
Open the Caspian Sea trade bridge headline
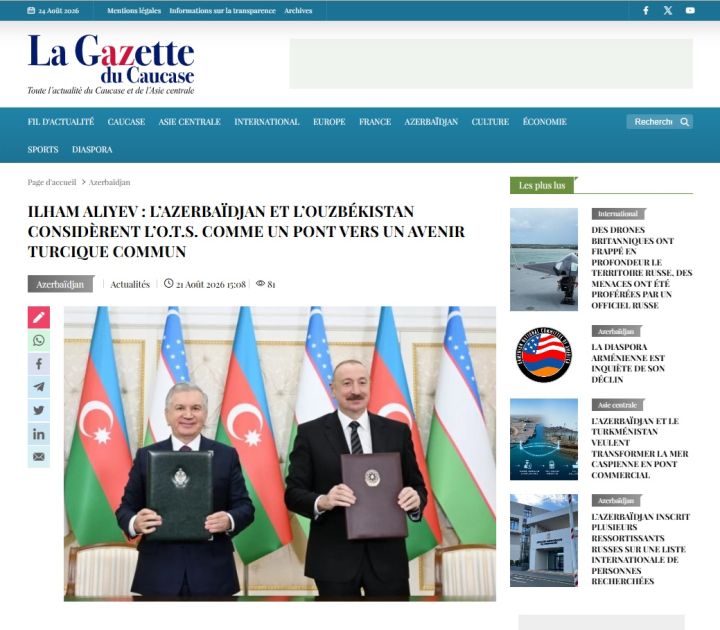coord(640,448)
